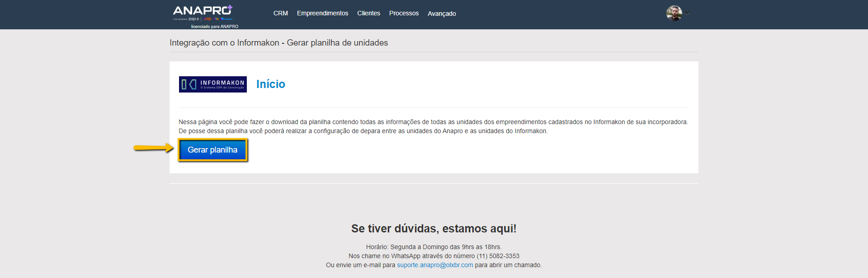This screenshot has width=868, height=278.
Task: Open the Clientes menu
Action: coord(368,14)
